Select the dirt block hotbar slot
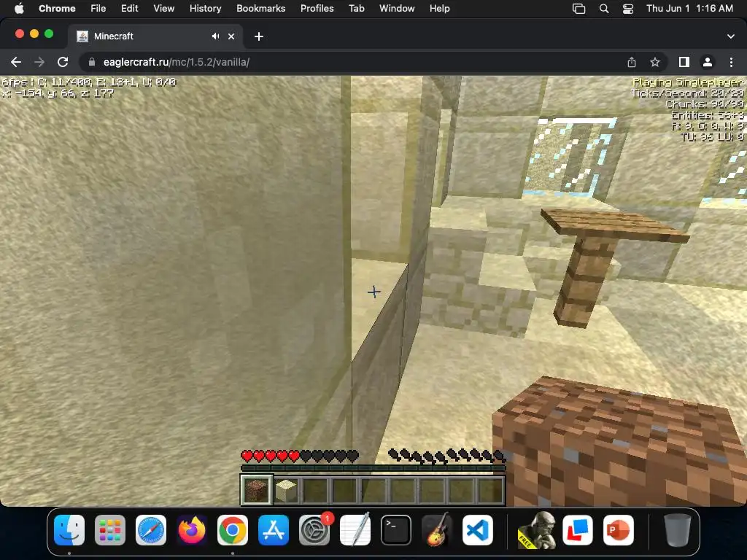The height and width of the screenshot is (560, 747). pyautogui.click(x=256, y=489)
